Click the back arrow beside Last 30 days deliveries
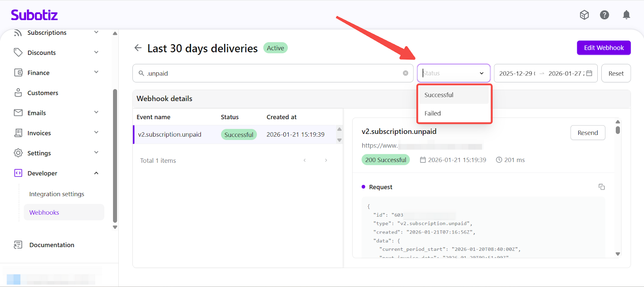 click(x=138, y=48)
